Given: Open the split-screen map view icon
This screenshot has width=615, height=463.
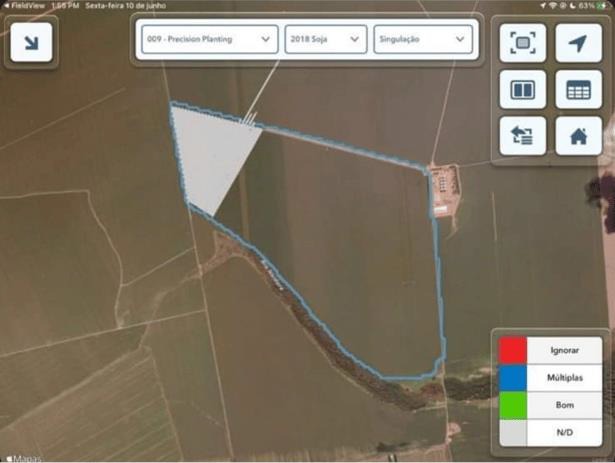Looking at the screenshot, I should [x=523, y=90].
